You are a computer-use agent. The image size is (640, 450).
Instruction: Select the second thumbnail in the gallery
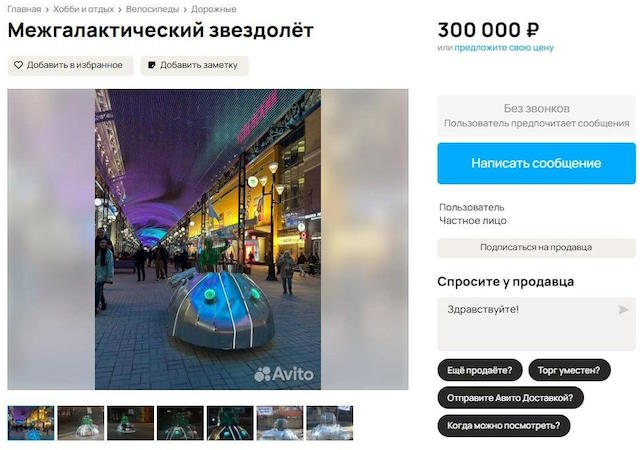click(x=81, y=423)
